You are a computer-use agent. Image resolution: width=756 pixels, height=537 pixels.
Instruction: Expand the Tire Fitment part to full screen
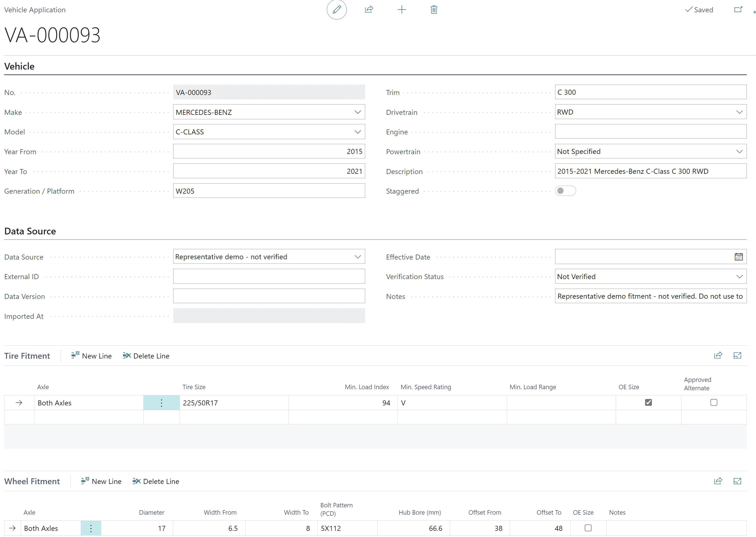point(737,355)
